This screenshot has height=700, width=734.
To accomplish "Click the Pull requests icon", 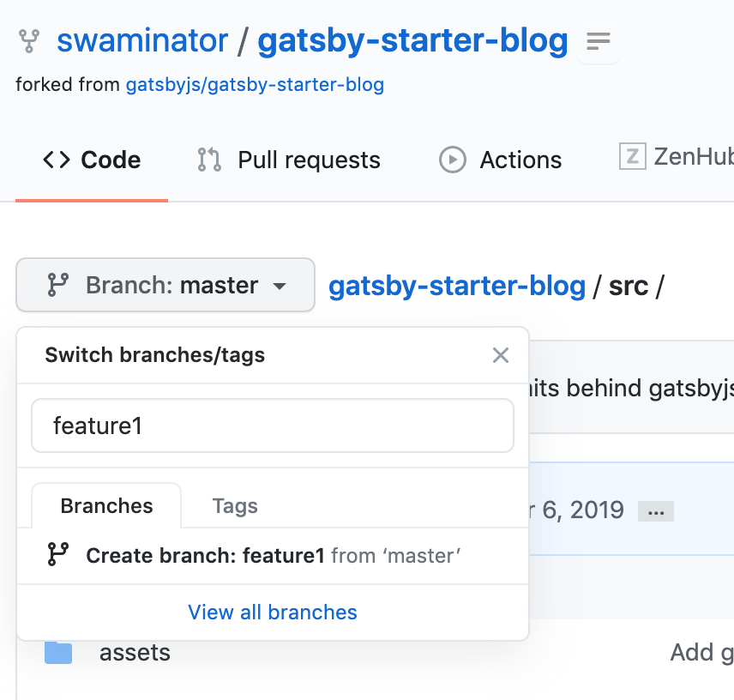I will (x=209, y=160).
